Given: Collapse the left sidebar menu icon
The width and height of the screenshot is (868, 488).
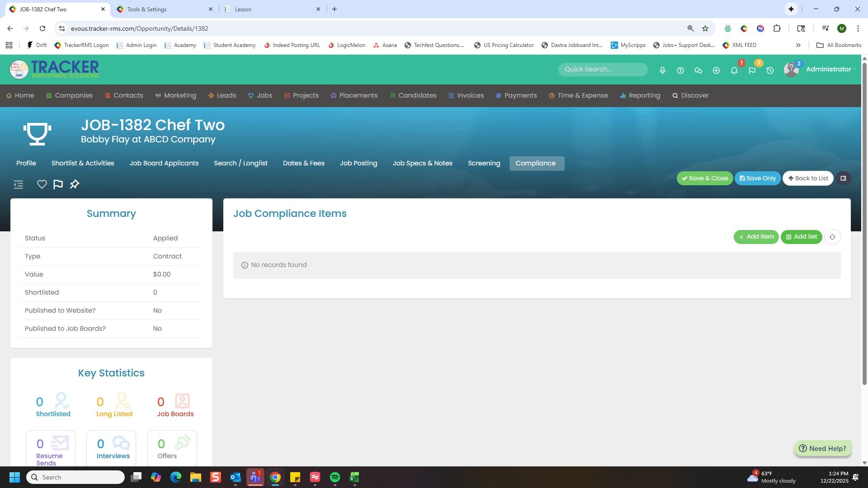Looking at the screenshot, I should tap(18, 184).
